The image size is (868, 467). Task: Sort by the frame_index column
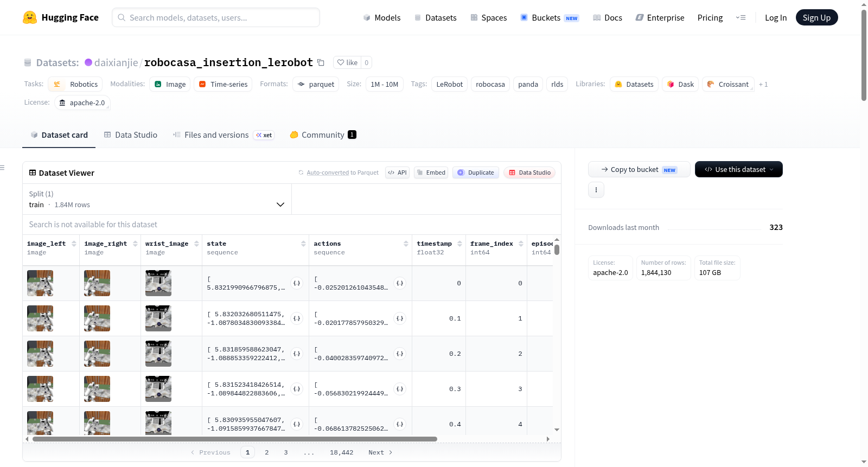pos(521,244)
